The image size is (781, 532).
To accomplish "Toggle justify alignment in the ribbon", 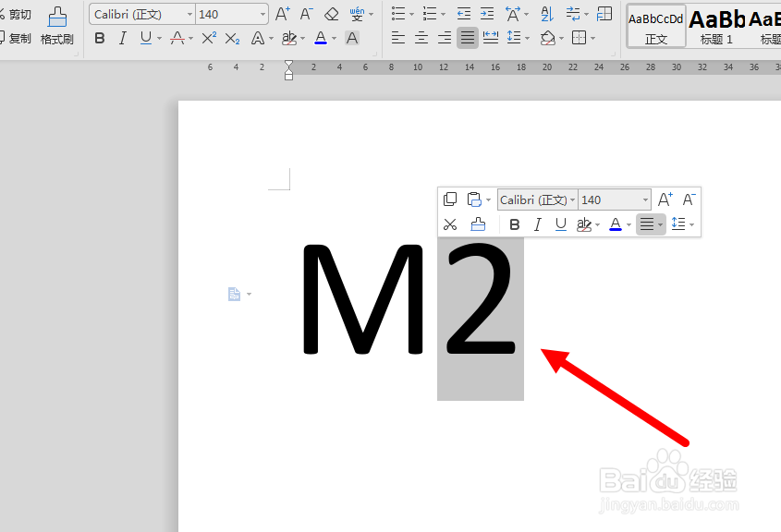I will pyautogui.click(x=467, y=38).
